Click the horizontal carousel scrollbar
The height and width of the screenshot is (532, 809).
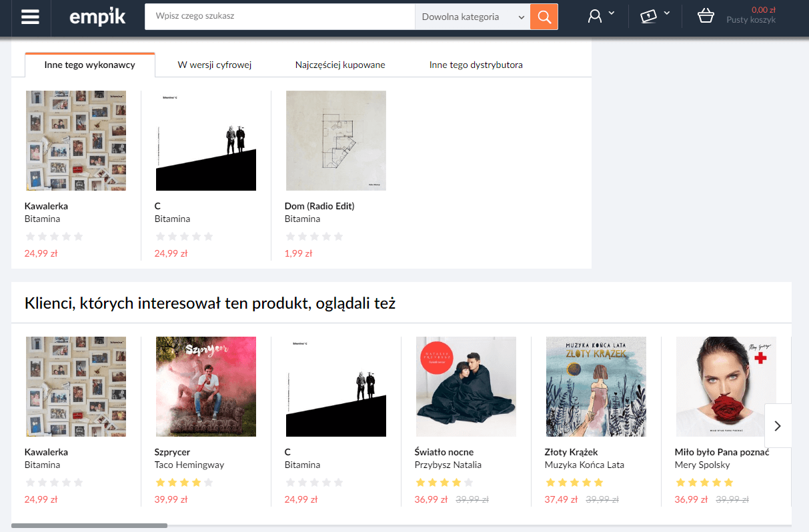coord(89,525)
